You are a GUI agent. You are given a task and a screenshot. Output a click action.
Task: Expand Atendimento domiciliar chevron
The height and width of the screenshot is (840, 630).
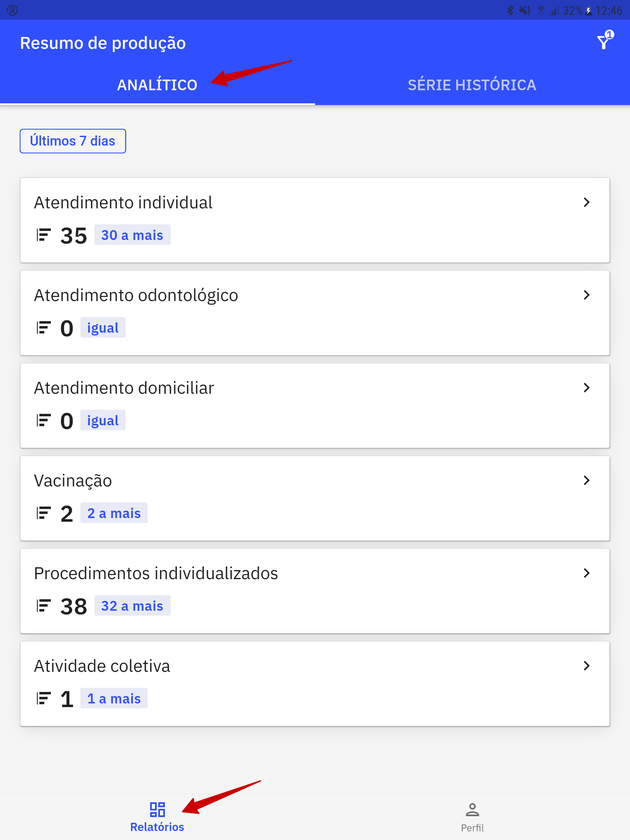587,388
